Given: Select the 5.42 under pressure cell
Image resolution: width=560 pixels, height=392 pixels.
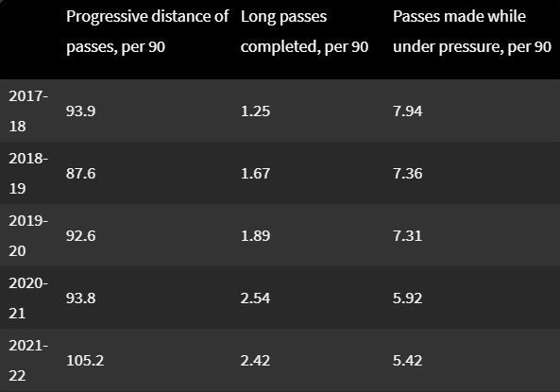Looking at the screenshot, I should point(408,360).
